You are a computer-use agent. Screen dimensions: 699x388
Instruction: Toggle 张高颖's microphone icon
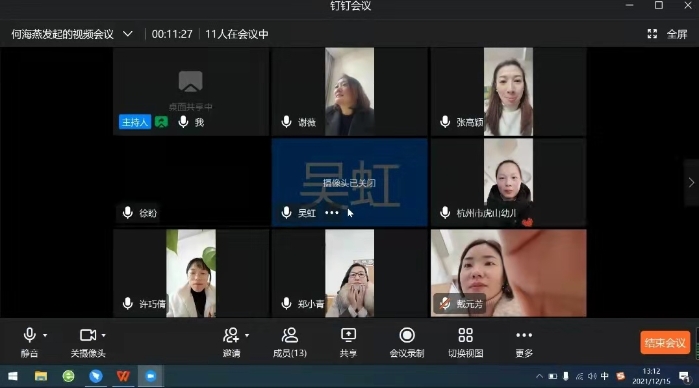pyautogui.click(x=445, y=121)
